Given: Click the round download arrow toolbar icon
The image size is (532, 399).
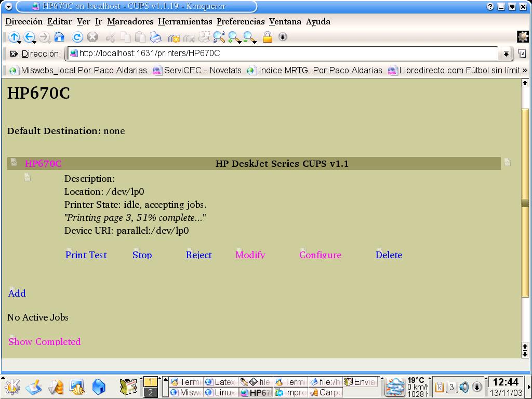Looking at the screenshot, I should pos(283,37).
